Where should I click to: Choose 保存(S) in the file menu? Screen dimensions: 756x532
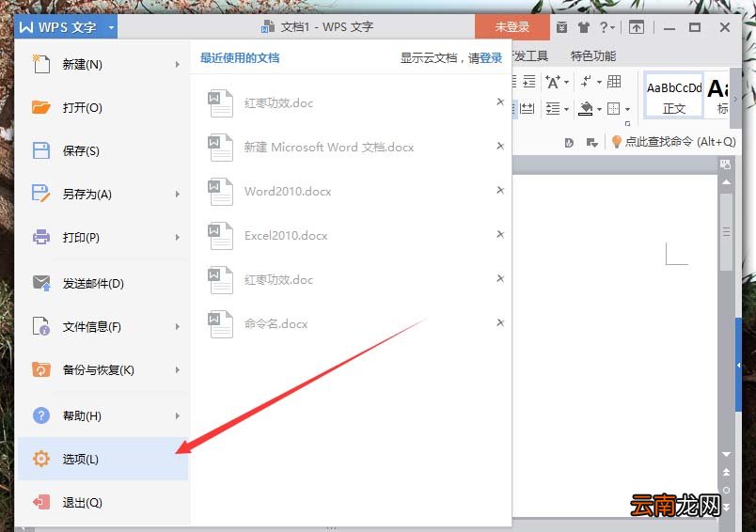[102, 150]
